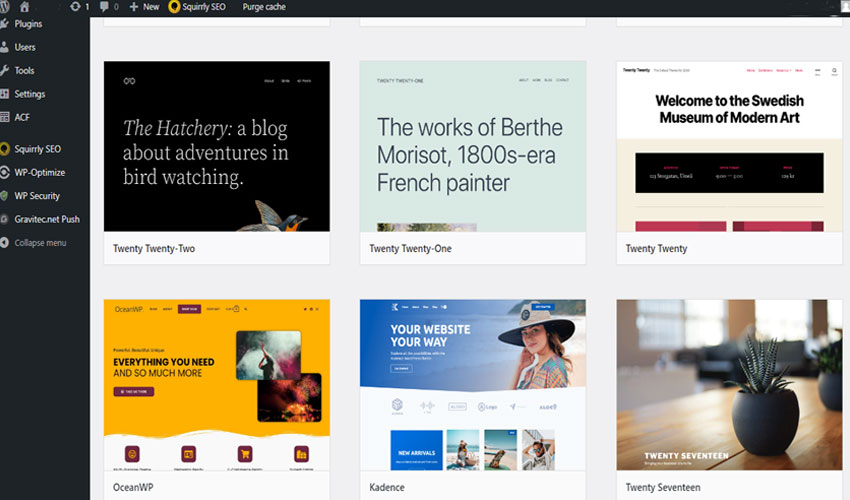Click the WP Security shield icon
Image resolution: width=850 pixels, height=500 pixels.
tap(4, 196)
